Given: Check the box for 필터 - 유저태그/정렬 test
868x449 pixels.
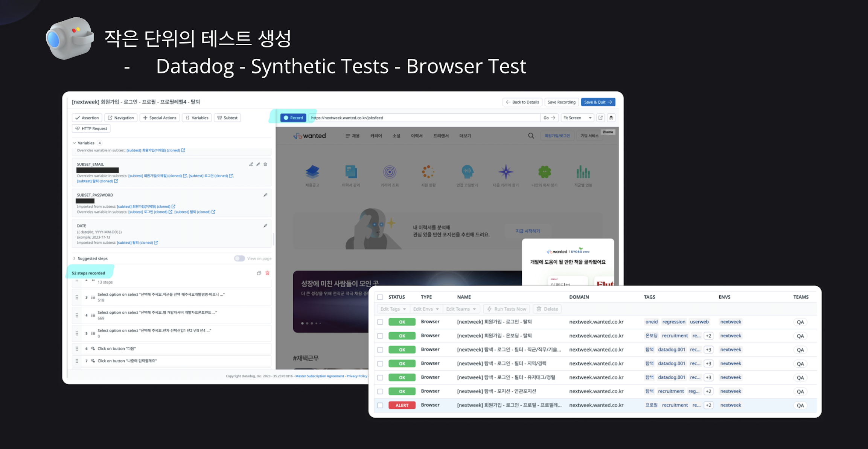Looking at the screenshot, I should click(x=380, y=377).
